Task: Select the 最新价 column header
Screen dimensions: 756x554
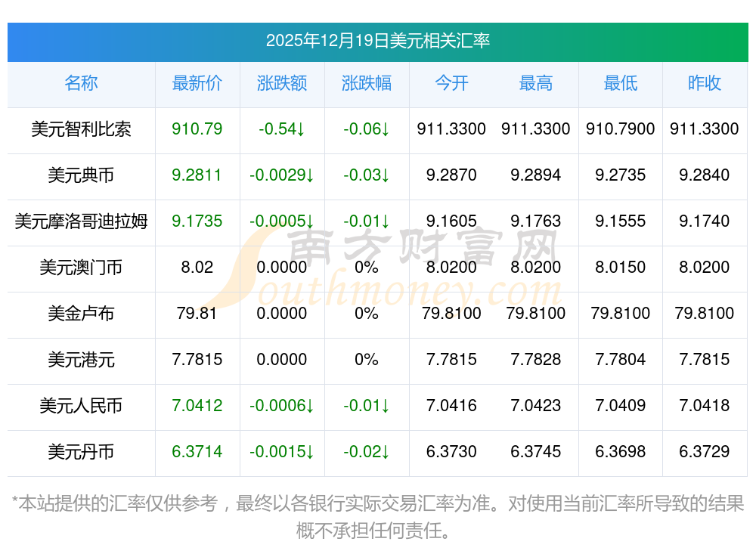Action: 197,83
